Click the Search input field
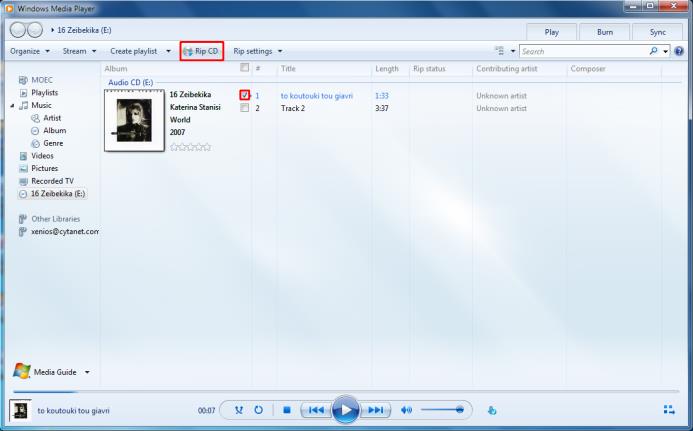Viewport: 693px width, 431px height. (583, 51)
